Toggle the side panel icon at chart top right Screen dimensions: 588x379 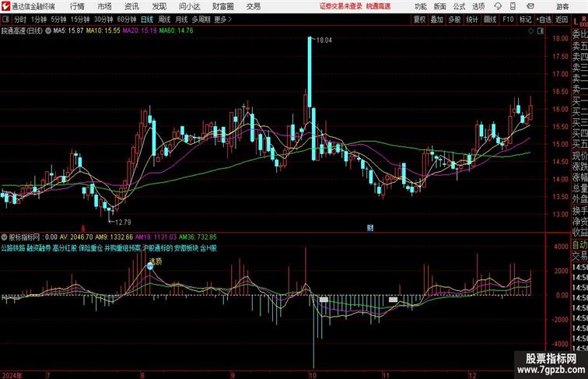pos(541,31)
